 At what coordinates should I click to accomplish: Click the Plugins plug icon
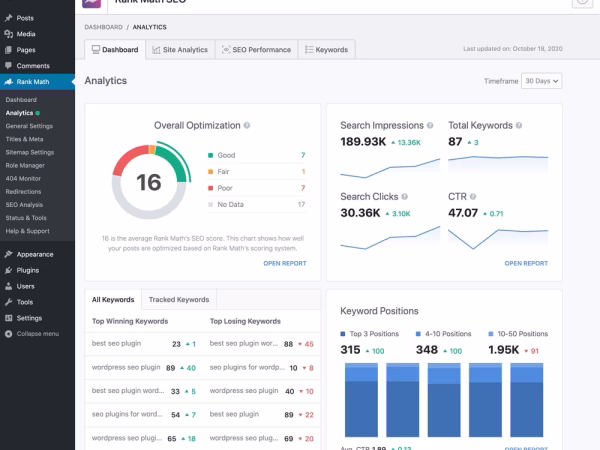[8, 270]
